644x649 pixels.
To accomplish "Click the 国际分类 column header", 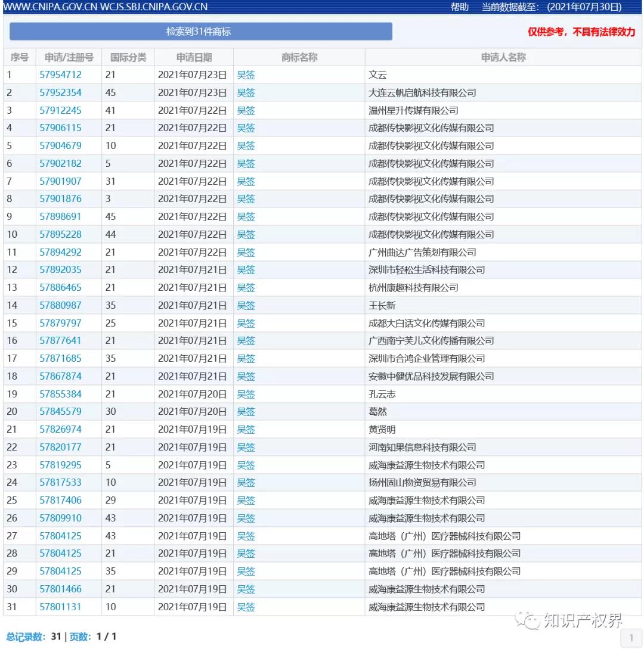I will 128,57.
